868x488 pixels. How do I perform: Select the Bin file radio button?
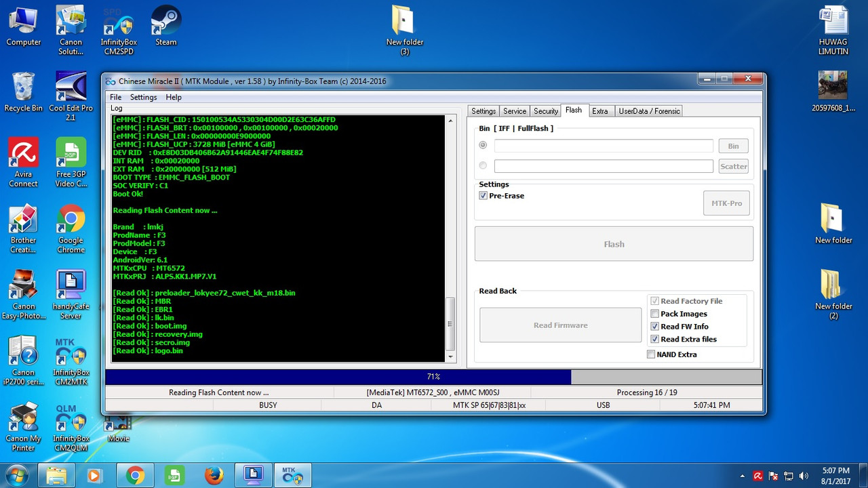[483, 145]
